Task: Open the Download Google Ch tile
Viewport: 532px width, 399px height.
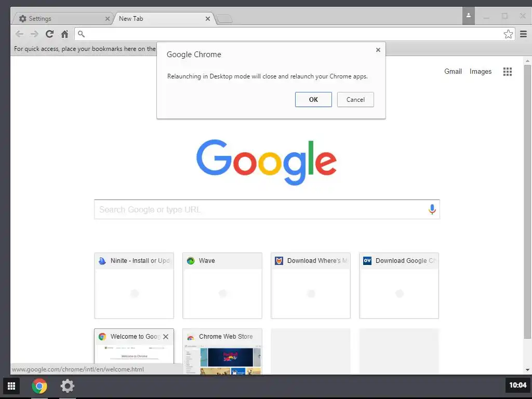Action: (x=399, y=286)
